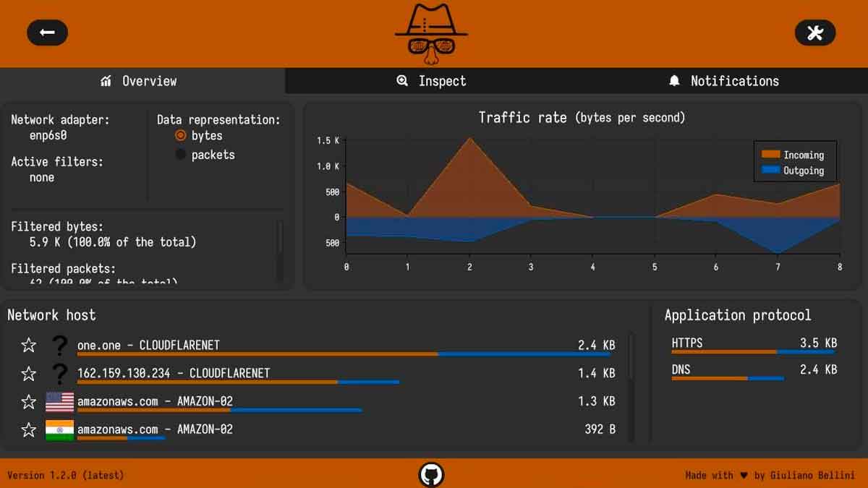
Task: Click the Data representation label
Action: tap(218, 120)
